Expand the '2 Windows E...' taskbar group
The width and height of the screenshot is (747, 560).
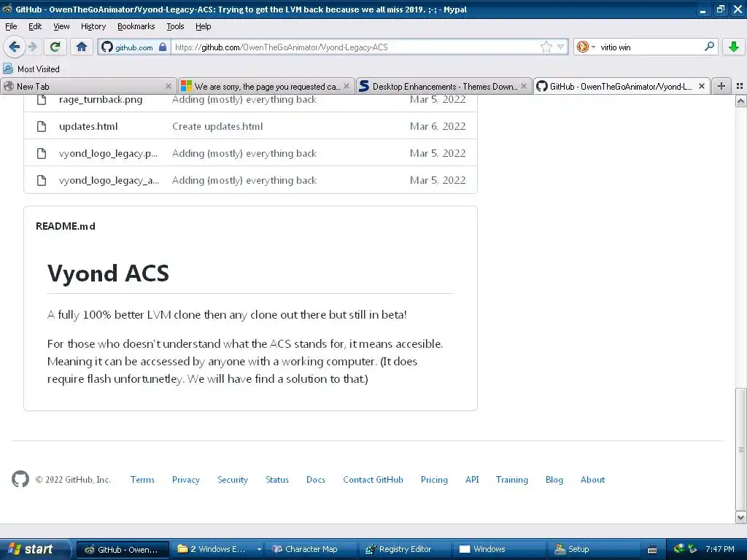click(x=219, y=549)
